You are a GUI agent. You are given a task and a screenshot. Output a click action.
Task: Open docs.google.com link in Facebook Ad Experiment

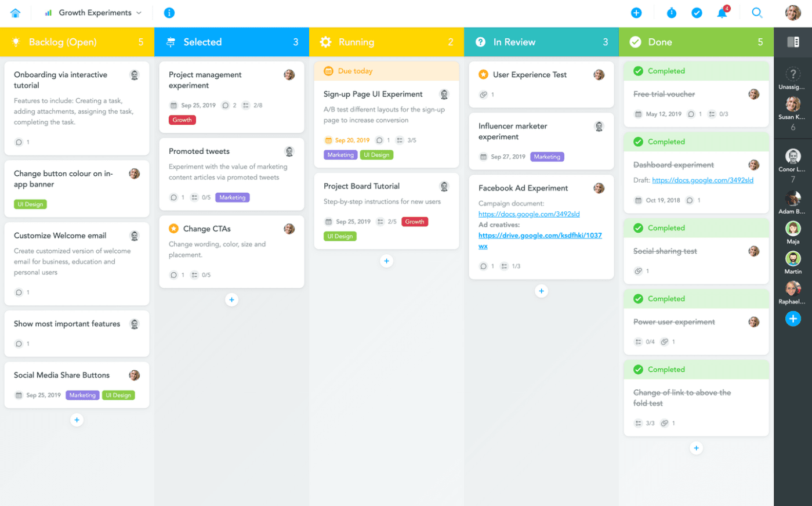point(529,214)
